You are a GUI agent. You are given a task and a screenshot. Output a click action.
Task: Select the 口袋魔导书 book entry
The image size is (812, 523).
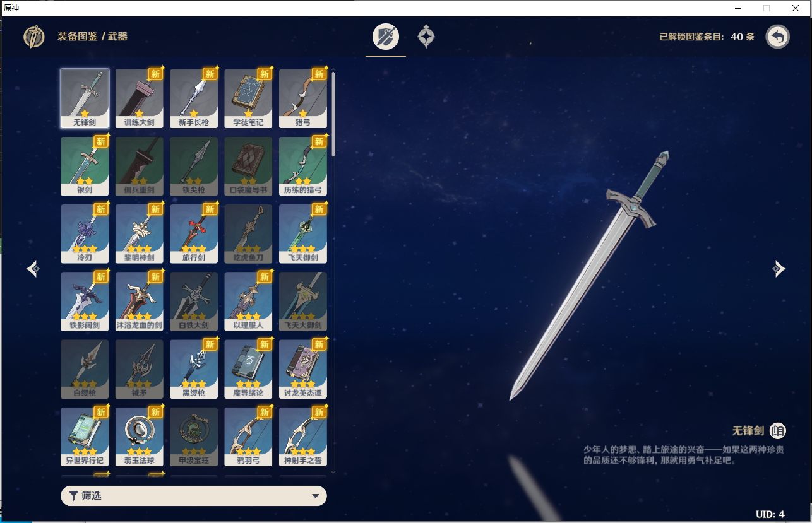point(248,166)
